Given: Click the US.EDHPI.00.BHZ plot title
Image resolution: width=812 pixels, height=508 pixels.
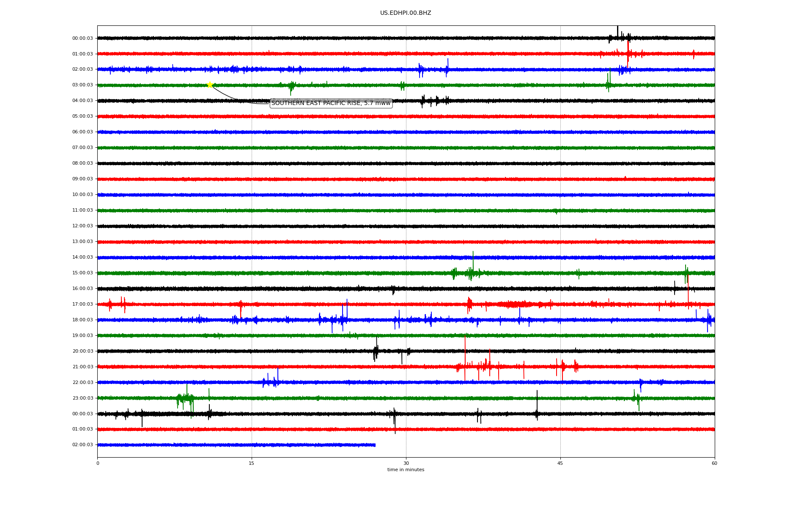Looking at the screenshot, I should click(x=406, y=13).
